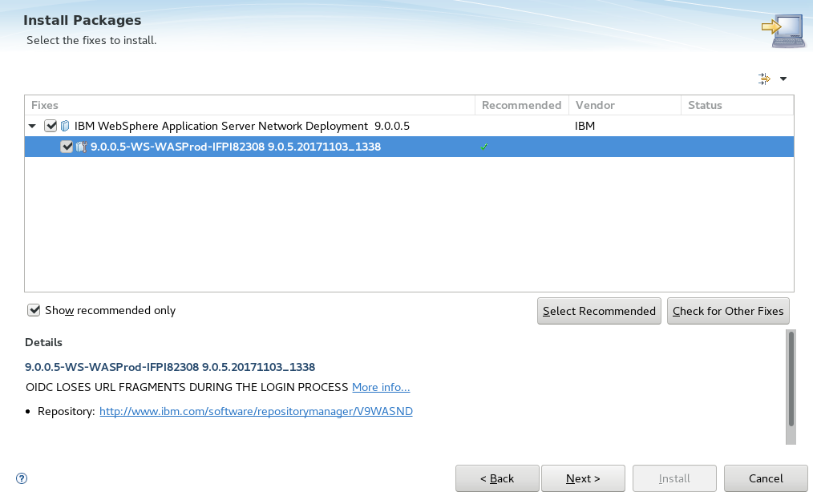Viewport: 813px width, 504px height.
Task: Go back with the Back button
Action: pyautogui.click(x=497, y=478)
